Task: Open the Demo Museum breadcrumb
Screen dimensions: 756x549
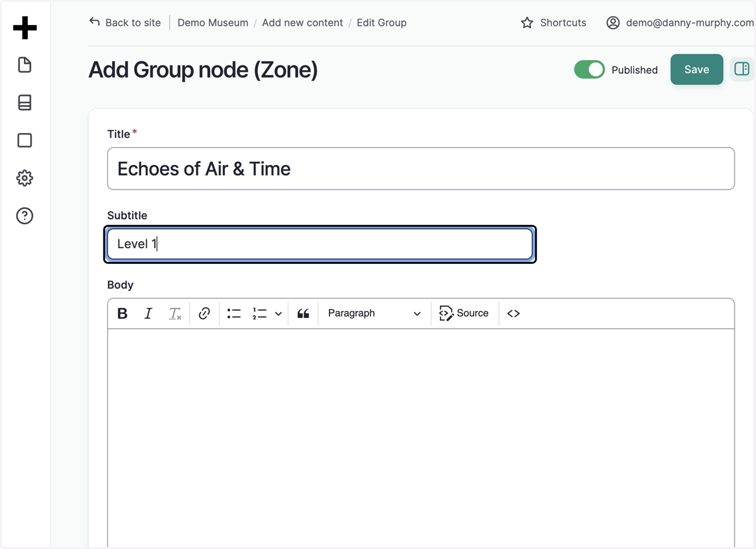Action: pyautogui.click(x=213, y=23)
